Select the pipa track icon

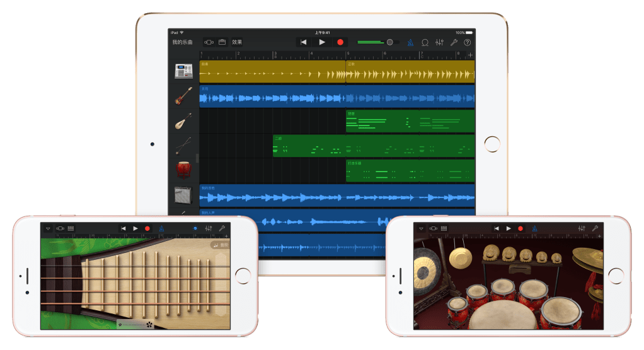pyautogui.click(x=183, y=121)
